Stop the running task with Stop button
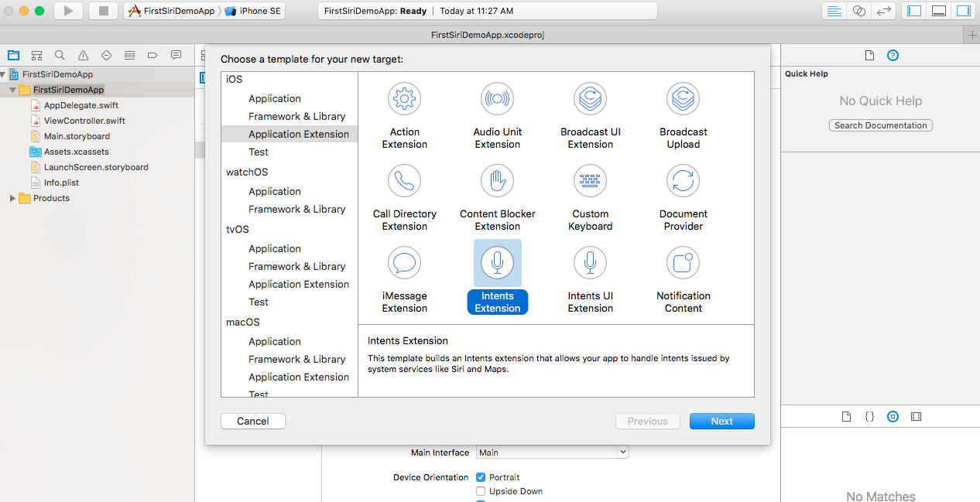 [103, 11]
